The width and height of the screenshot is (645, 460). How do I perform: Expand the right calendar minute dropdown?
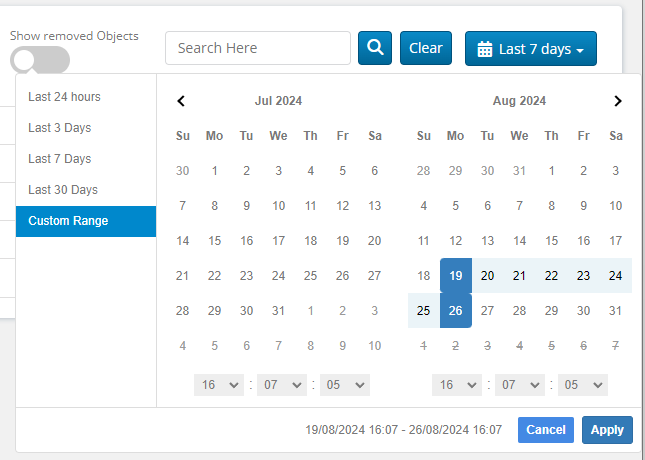(x=519, y=385)
